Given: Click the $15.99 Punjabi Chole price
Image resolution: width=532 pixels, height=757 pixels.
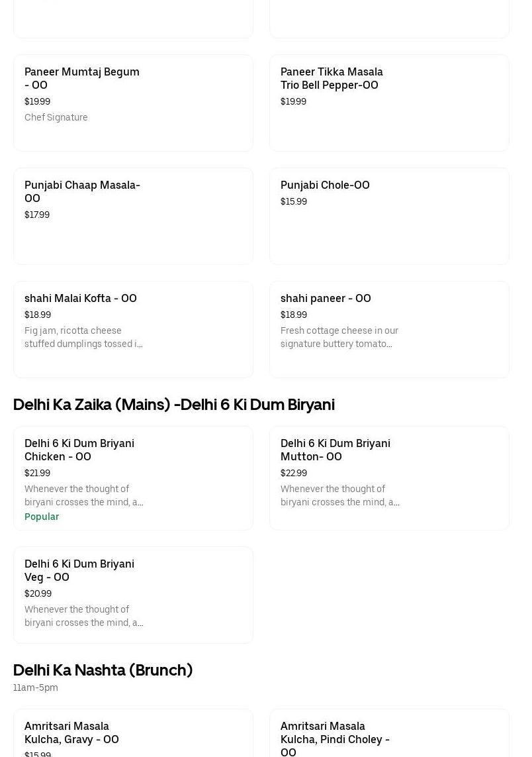Looking at the screenshot, I should (x=294, y=201).
